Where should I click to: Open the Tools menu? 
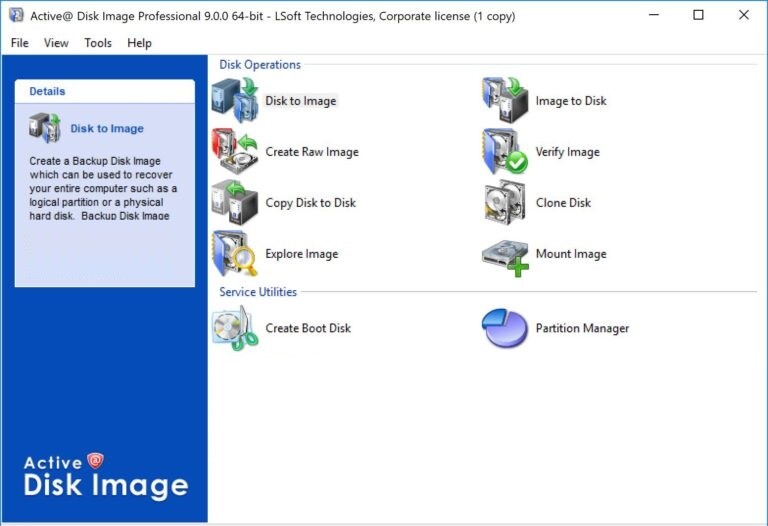(98, 43)
